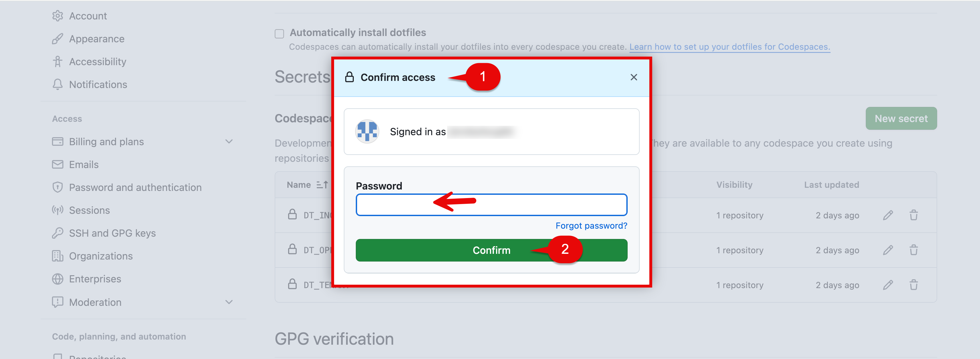Click the Forgot password? link
The width and height of the screenshot is (980, 359).
pos(591,226)
